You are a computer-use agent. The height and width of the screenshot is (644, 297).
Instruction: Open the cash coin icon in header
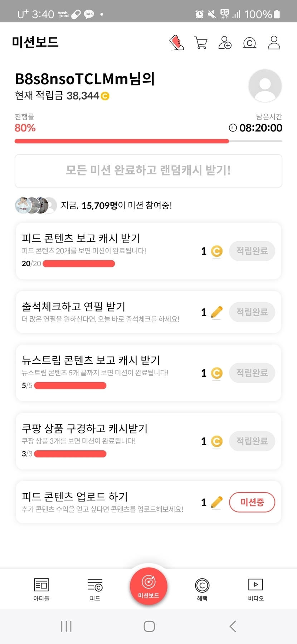point(249,43)
